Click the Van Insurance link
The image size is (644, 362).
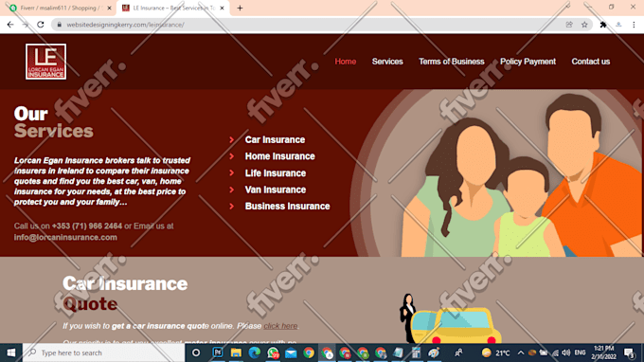(x=276, y=190)
